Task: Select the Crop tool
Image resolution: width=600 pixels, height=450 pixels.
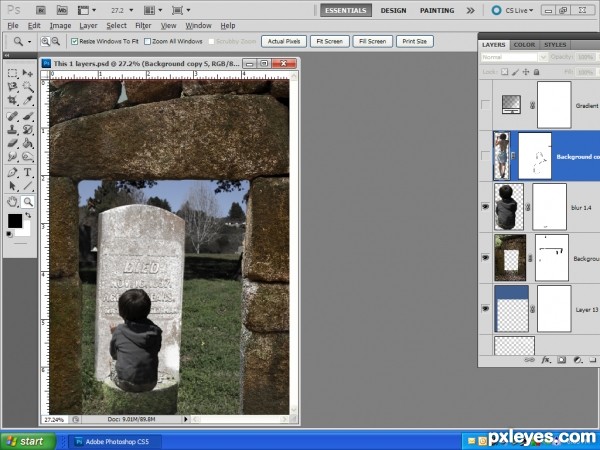Action: tap(12, 100)
